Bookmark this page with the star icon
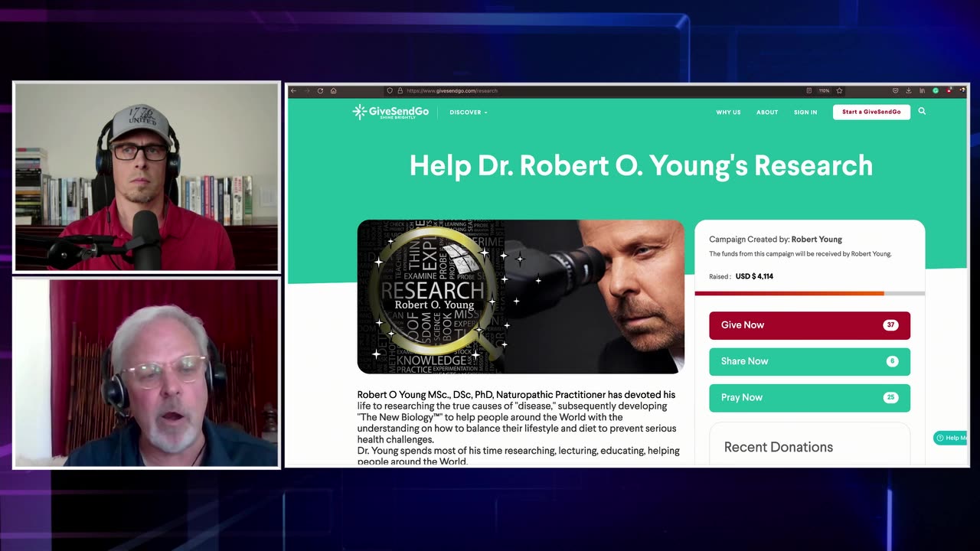 click(x=839, y=90)
